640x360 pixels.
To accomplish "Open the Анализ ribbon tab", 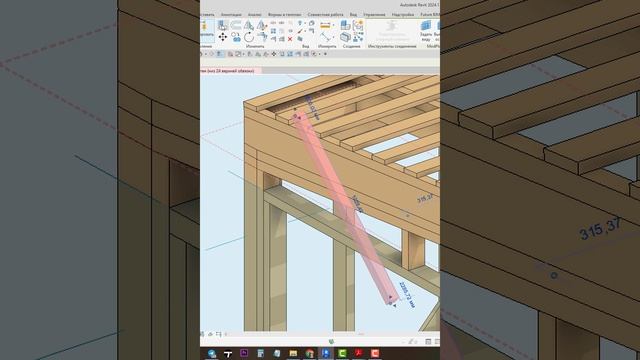I will (255, 15).
